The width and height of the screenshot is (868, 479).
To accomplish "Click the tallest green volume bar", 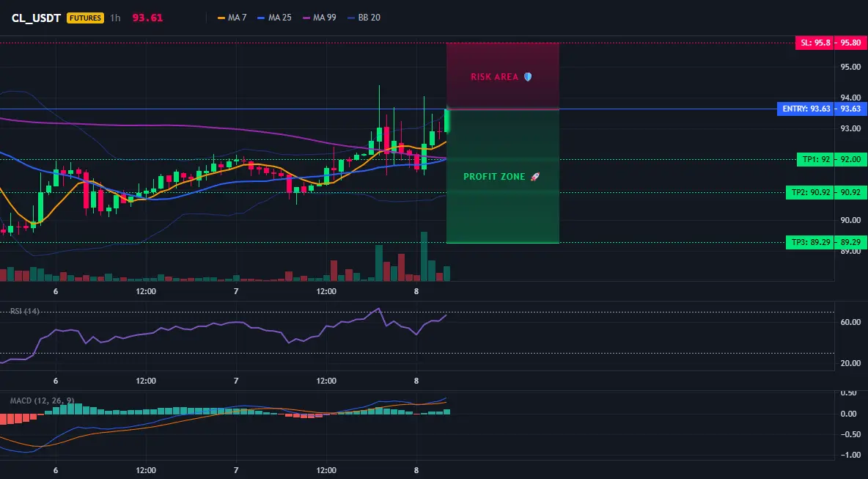I will pyautogui.click(x=424, y=257).
